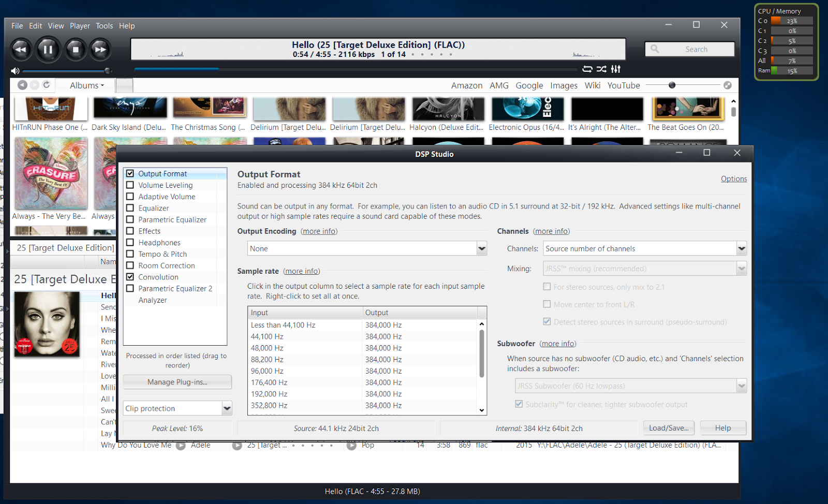Screen dimensions: 828x504
Task: Adjust the thumbnail size slider
Action: point(683,85)
